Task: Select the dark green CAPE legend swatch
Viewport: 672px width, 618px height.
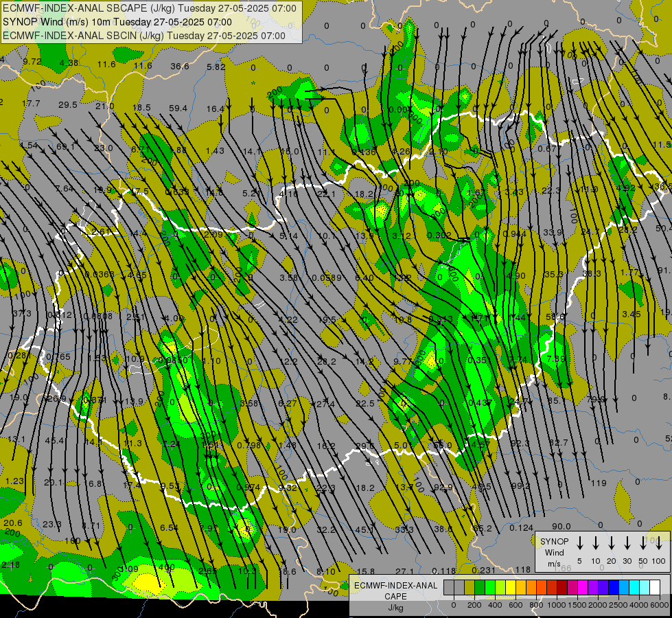Action: pos(480,587)
